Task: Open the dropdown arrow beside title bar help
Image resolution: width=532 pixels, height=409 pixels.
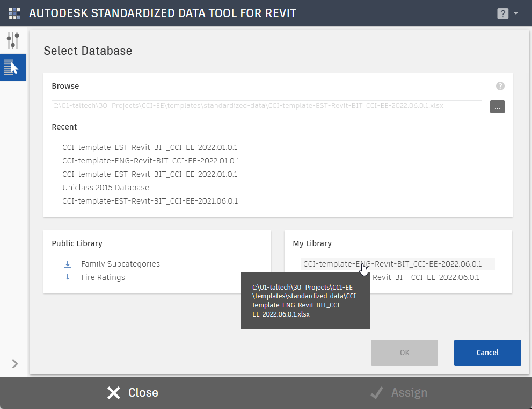Action: (x=516, y=13)
